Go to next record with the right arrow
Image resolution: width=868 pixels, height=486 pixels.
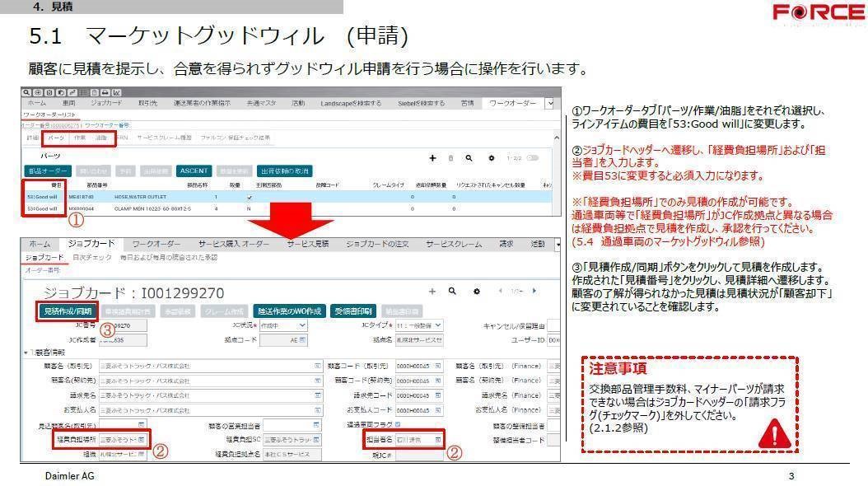[x=534, y=292]
